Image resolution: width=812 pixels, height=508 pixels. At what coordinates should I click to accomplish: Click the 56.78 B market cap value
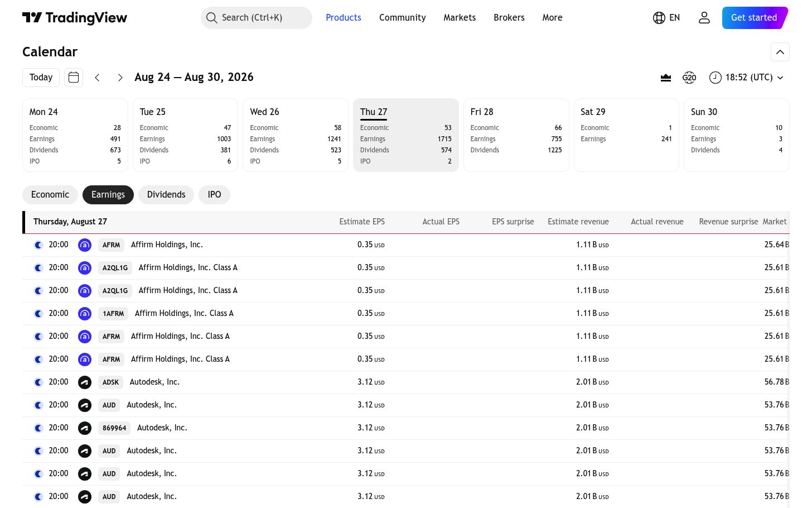(x=776, y=382)
